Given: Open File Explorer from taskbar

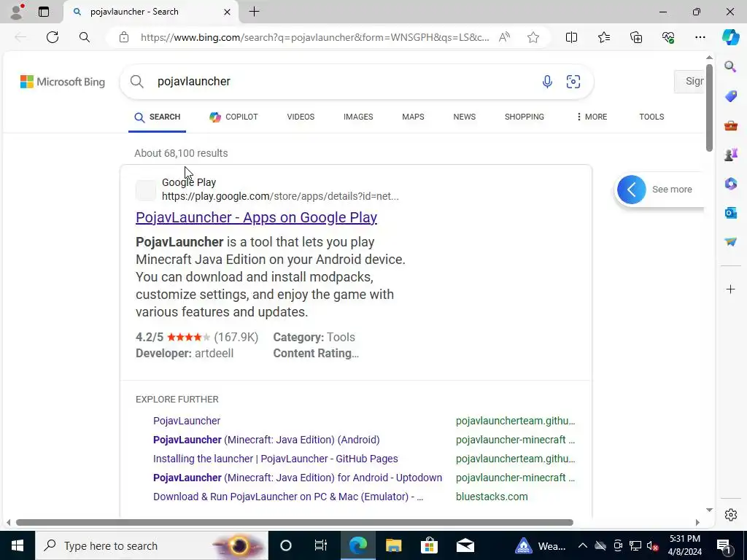Looking at the screenshot, I should tap(393, 545).
